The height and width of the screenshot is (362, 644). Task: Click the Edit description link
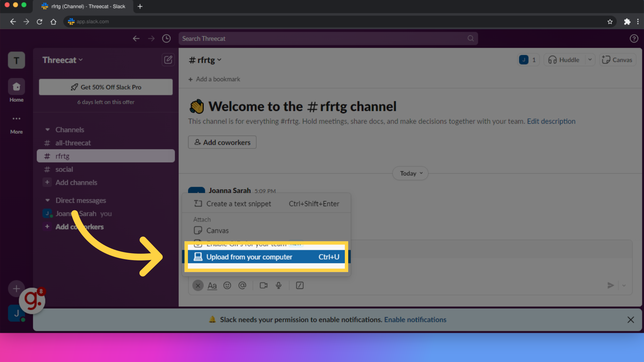[x=551, y=122]
